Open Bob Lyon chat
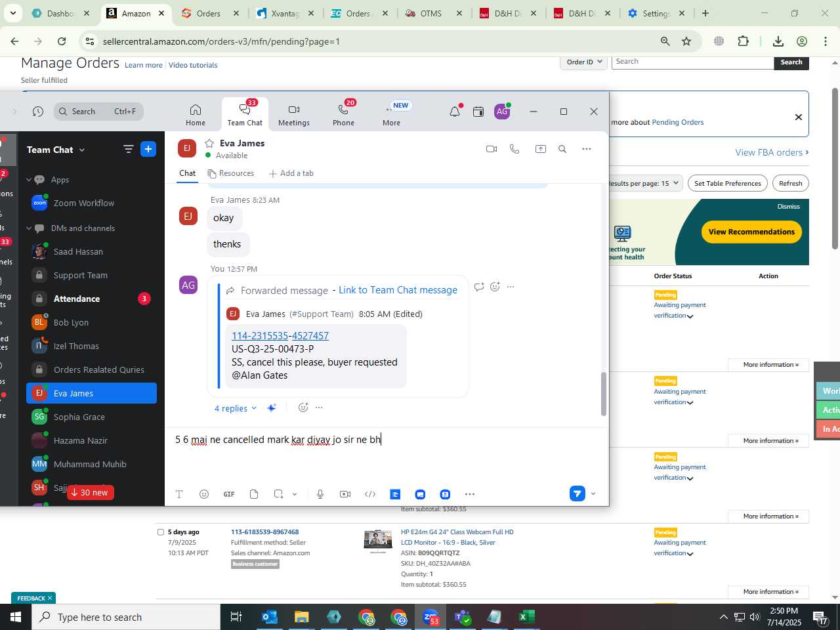Screen dimensions: 840x630 click(91, 323)
